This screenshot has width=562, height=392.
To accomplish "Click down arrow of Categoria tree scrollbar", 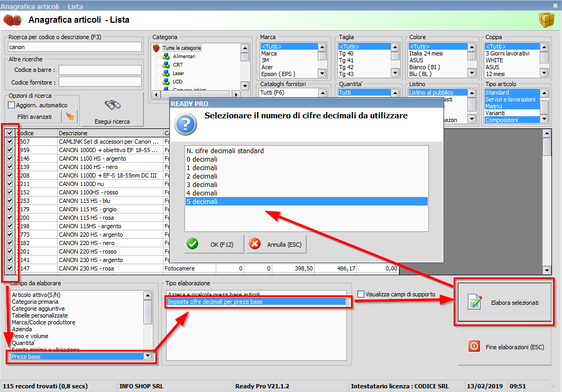I will click(245, 86).
